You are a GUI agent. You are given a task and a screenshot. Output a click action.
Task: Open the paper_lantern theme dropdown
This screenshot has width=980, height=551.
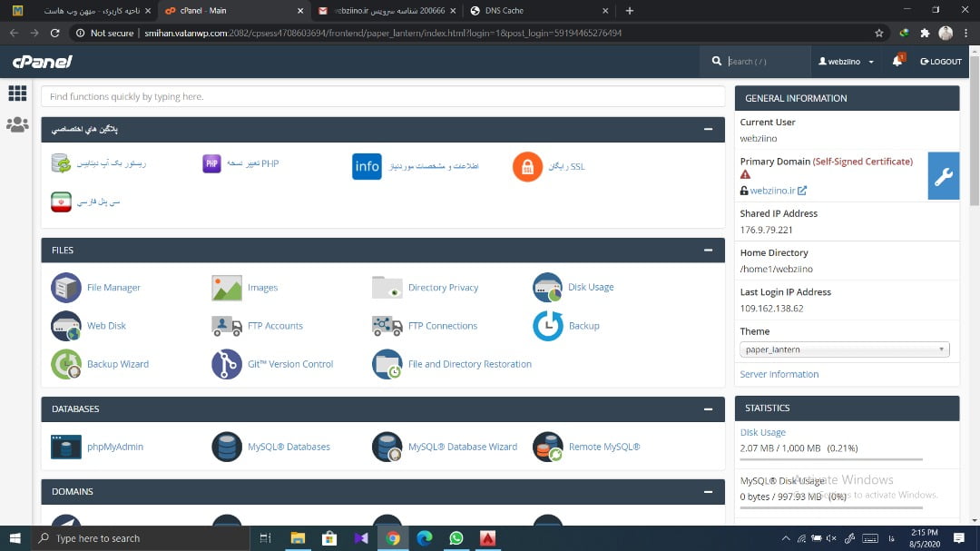point(845,349)
